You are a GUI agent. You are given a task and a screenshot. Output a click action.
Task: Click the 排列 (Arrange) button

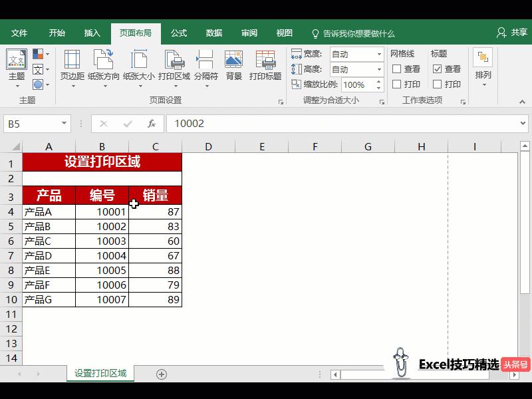(484, 66)
